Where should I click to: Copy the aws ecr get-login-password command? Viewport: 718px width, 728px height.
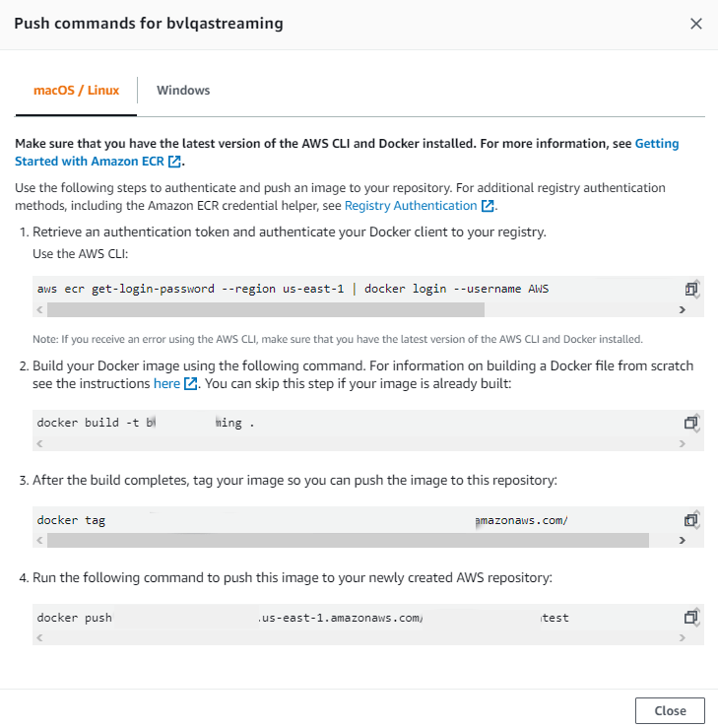point(691,289)
